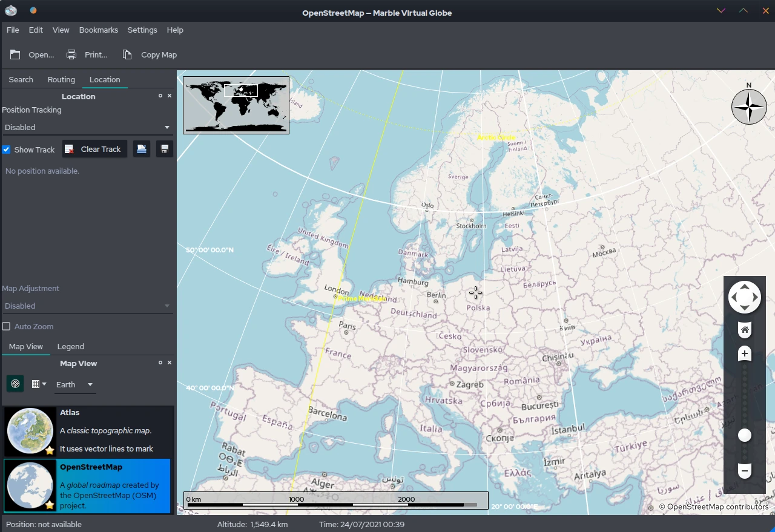Click the Stockholm label on the map
775x532 pixels.
[471, 226]
